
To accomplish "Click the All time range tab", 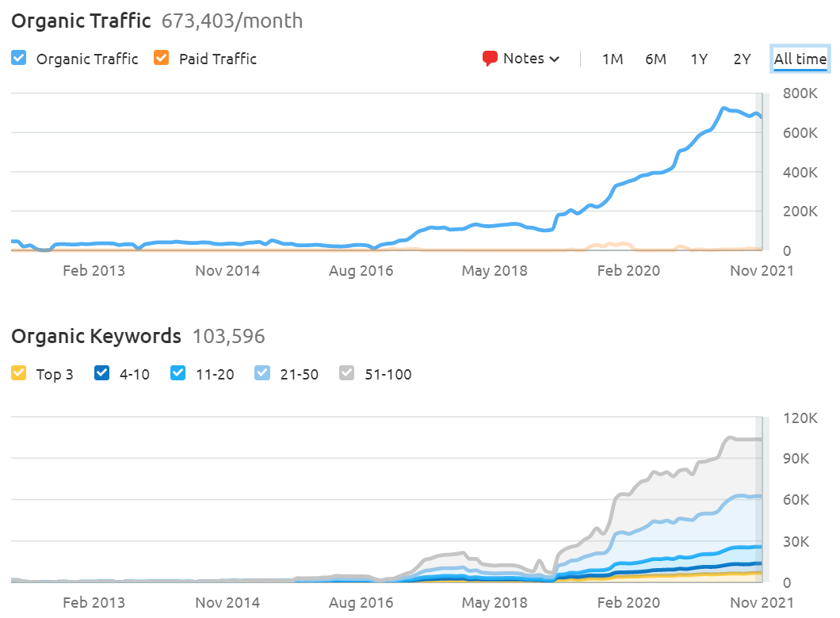I will (x=800, y=59).
